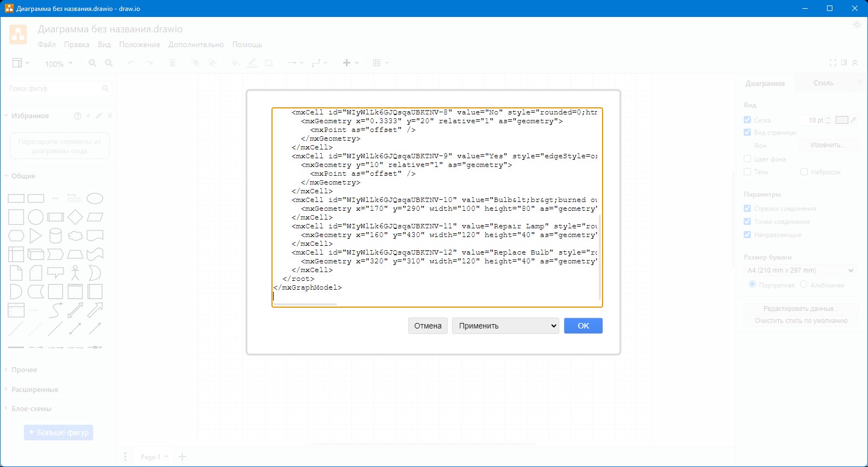Switch to the Диаграмма tab
The image size is (868, 467).
pos(765,83)
